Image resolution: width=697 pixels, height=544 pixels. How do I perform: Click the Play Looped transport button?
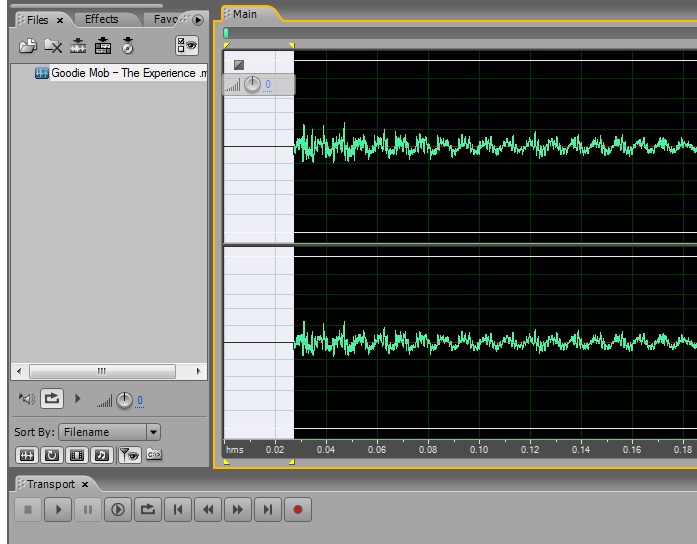coord(148,509)
